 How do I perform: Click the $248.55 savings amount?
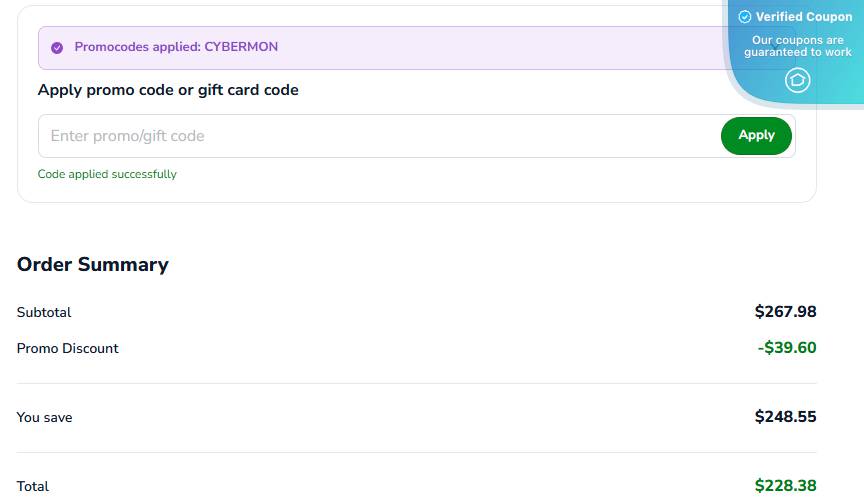click(x=785, y=417)
